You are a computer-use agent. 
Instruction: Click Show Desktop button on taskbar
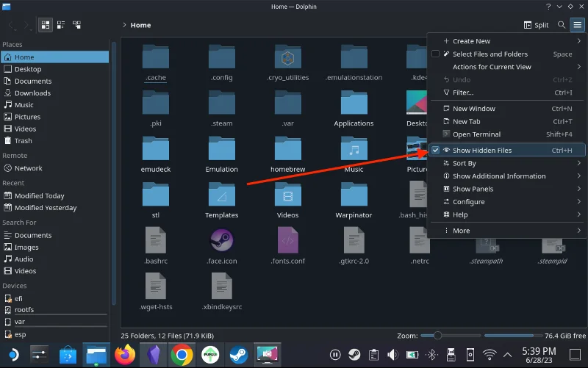[x=575, y=355]
